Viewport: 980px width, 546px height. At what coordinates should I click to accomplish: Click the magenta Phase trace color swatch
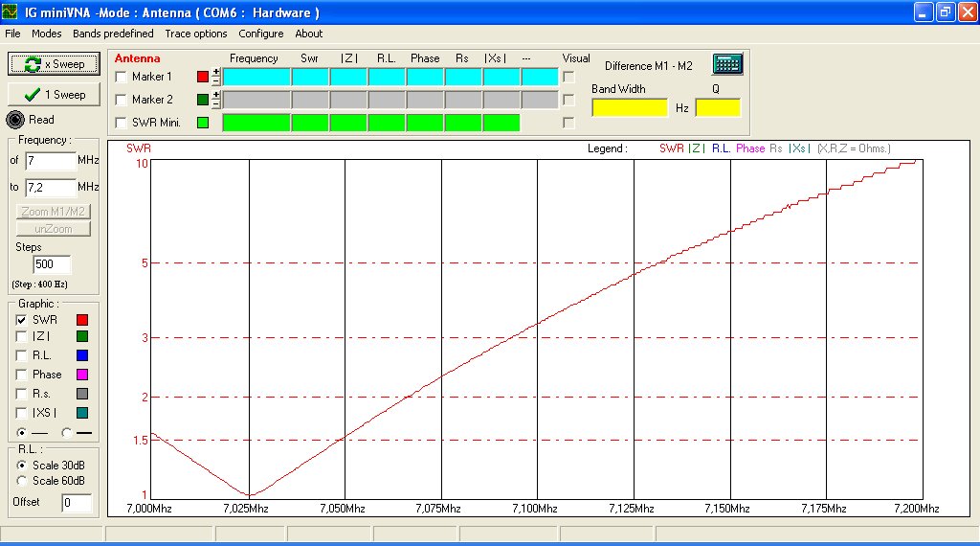(82, 375)
